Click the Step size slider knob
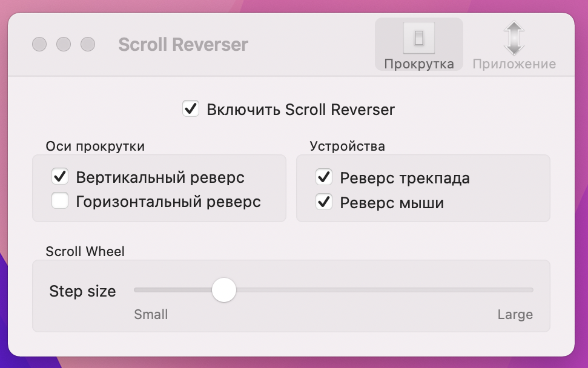588x368 pixels. 224,290
